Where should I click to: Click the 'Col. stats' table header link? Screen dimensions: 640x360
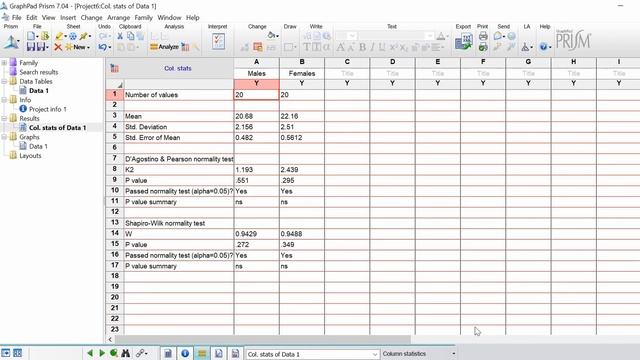[x=178, y=69]
